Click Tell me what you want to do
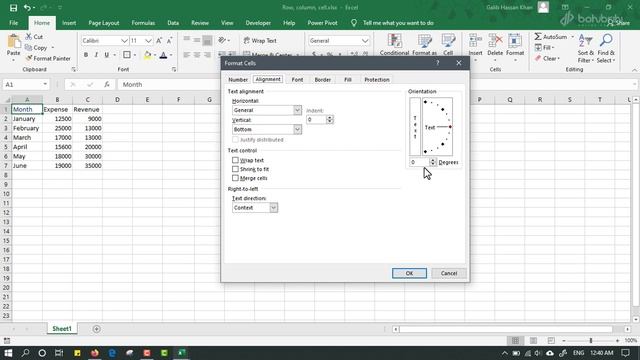The height and width of the screenshot is (360, 640). coord(398,23)
